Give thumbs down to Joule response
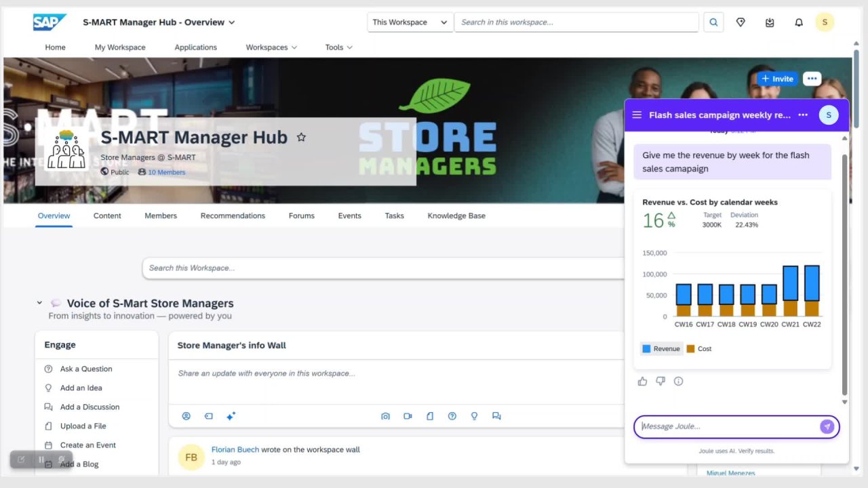The height and width of the screenshot is (488, 868). point(660,382)
